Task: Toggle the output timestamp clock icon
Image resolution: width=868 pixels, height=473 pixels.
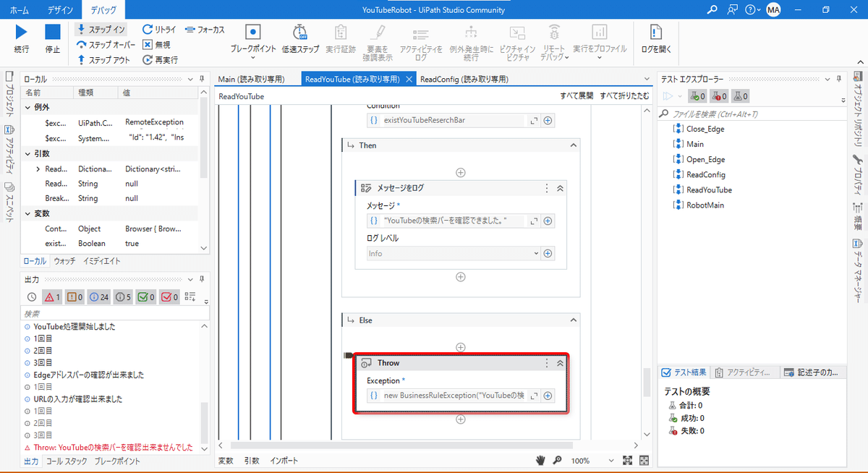Action: (x=32, y=297)
